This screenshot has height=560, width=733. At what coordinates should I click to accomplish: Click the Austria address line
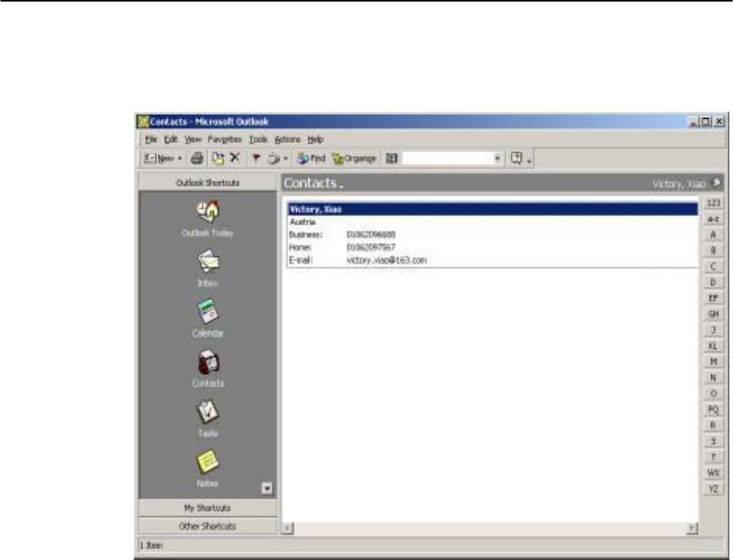pos(302,222)
